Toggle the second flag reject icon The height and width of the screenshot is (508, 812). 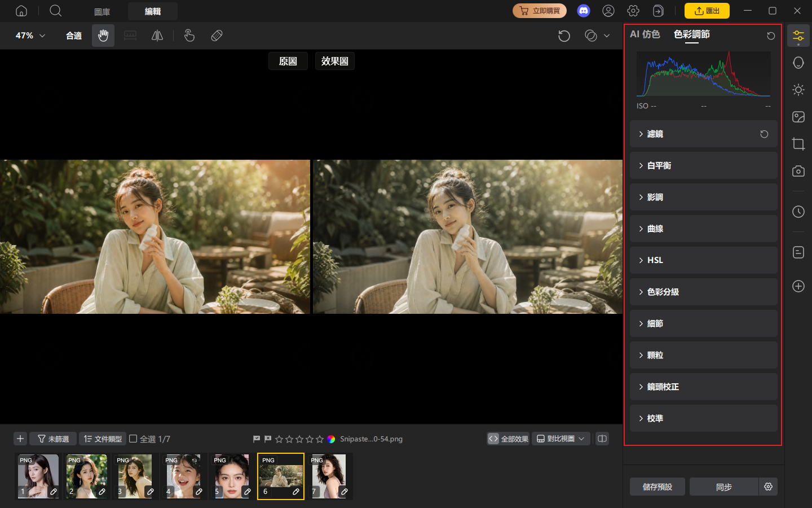click(x=268, y=439)
